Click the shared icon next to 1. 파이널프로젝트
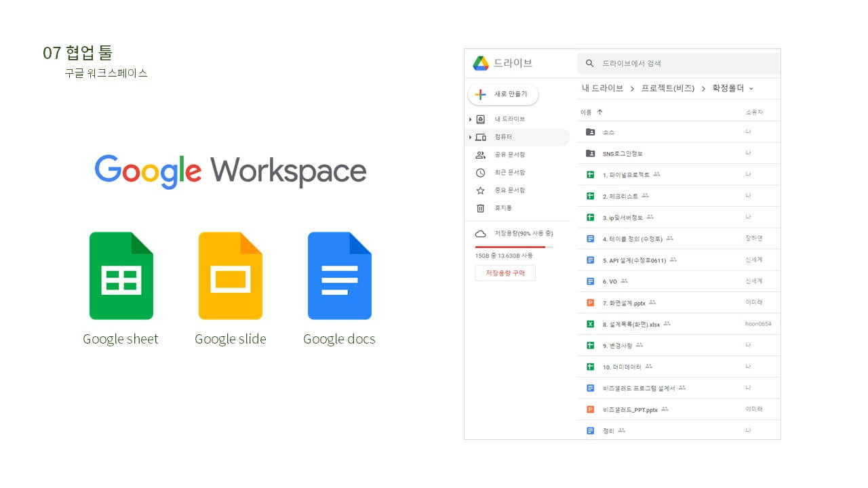 [656, 174]
